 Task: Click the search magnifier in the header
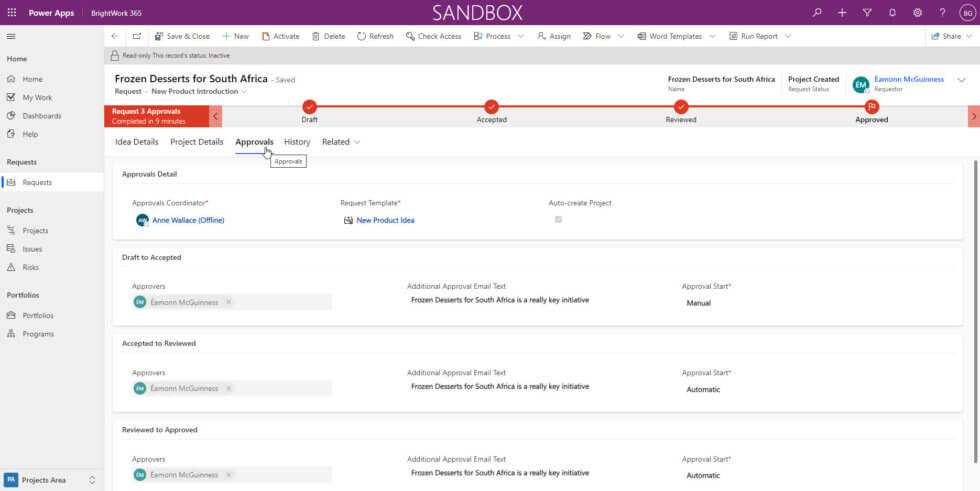coord(818,12)
